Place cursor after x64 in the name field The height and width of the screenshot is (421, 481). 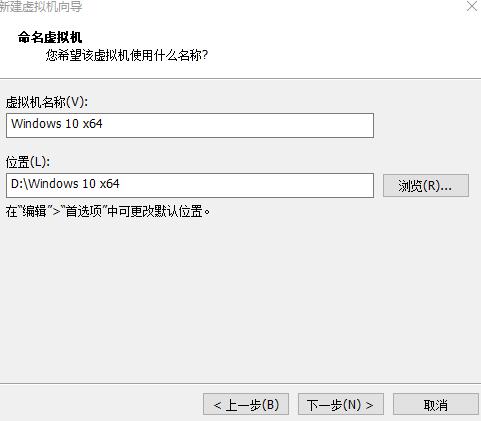tap(103, 124)
